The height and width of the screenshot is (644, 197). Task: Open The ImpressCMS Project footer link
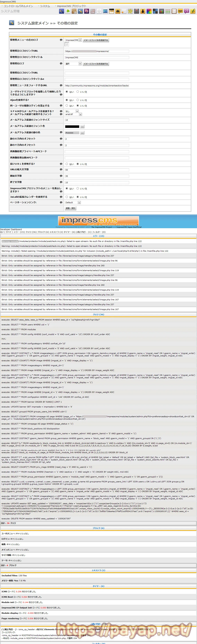102,227
